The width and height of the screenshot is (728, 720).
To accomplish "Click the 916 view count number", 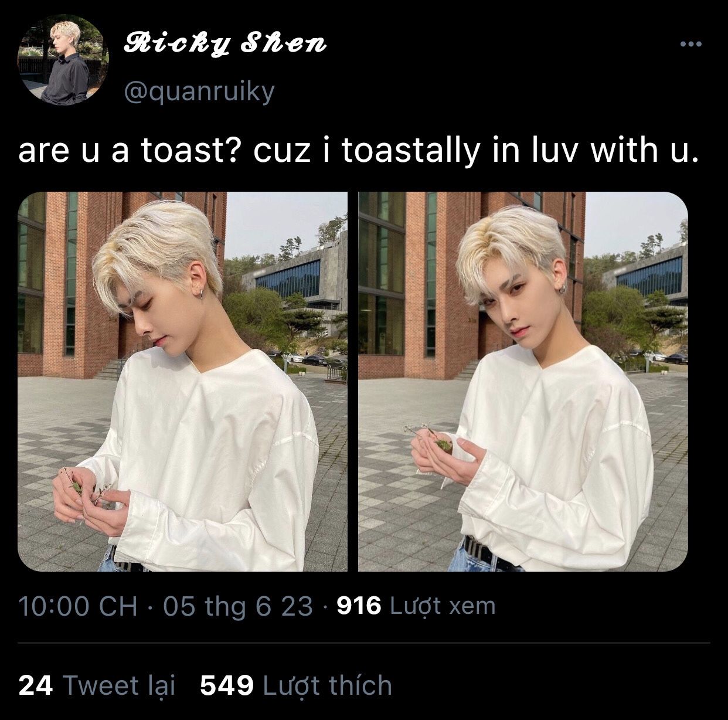I will (359, 606).
